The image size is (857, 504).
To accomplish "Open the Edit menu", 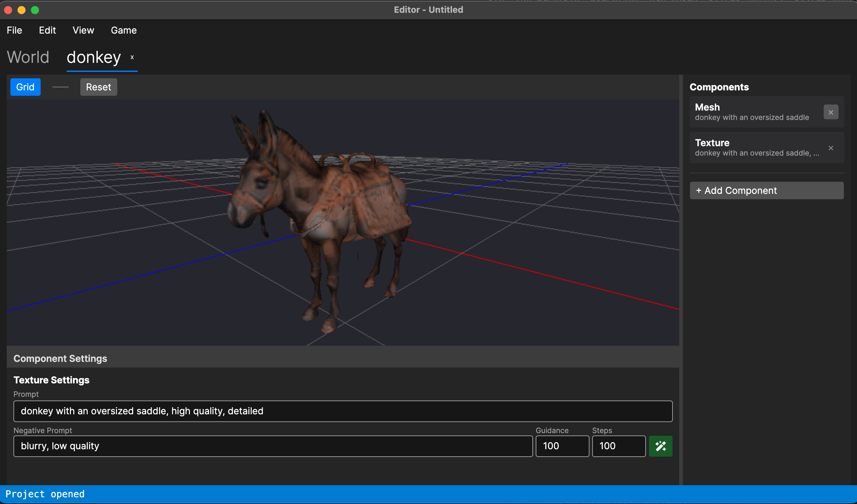I will tap(47, 30).
